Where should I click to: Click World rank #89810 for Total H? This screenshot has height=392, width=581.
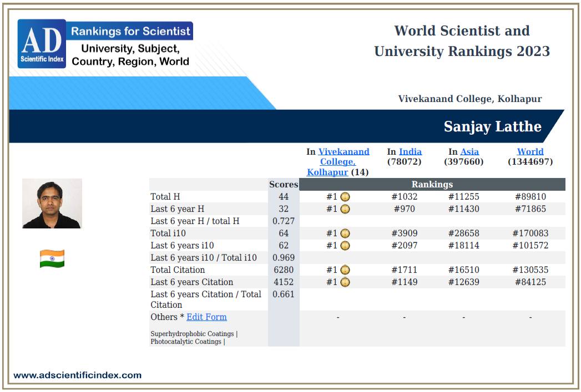tap(531, 197)
